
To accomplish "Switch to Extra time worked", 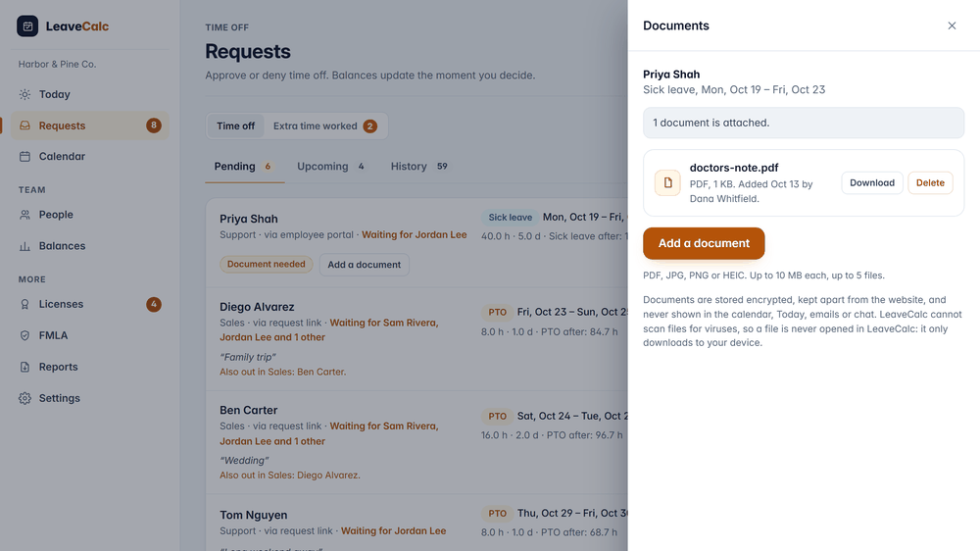I will coord(324,125).
